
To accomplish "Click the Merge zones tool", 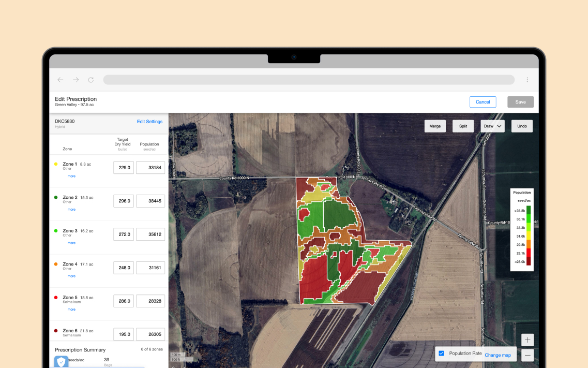I will point(435,126).
